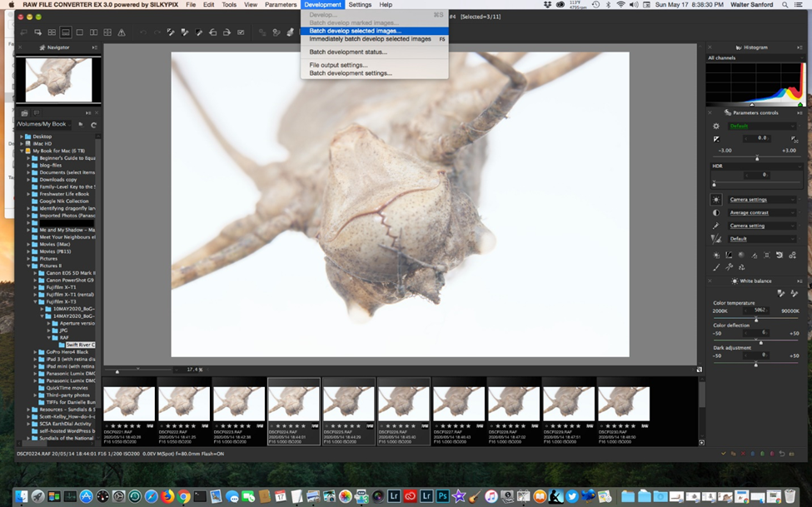Screen dimensions: 812x507
Task: Open the Taste 'Default' dropdown
Action: [x=762, y=126]
